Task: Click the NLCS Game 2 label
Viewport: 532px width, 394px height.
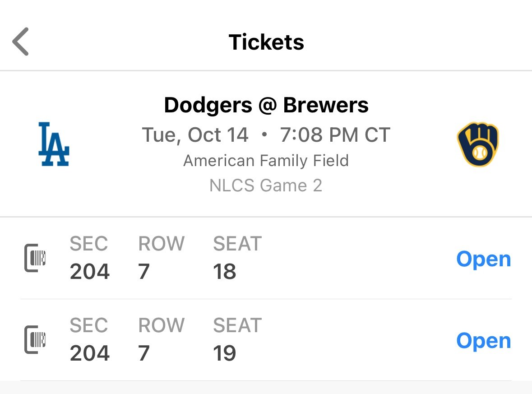Action: pos(266,185)
